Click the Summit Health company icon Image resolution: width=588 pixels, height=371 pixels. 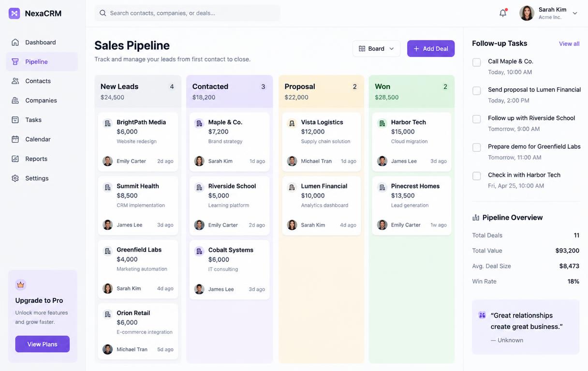coord(108,187)
